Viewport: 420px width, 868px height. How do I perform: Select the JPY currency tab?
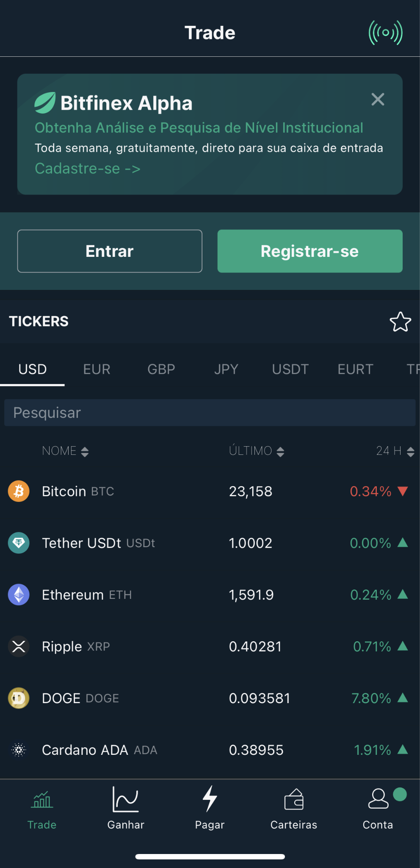(x=226, y=369)
